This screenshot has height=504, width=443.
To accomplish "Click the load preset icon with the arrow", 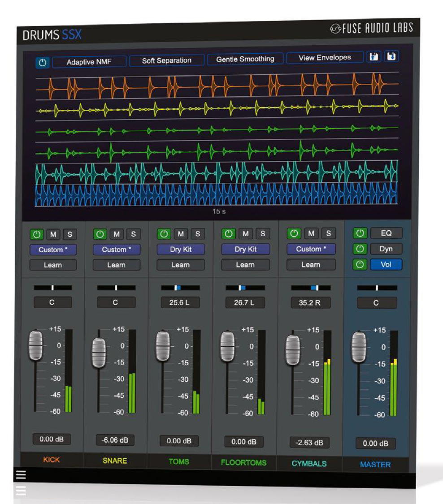I will coord(391,56).
